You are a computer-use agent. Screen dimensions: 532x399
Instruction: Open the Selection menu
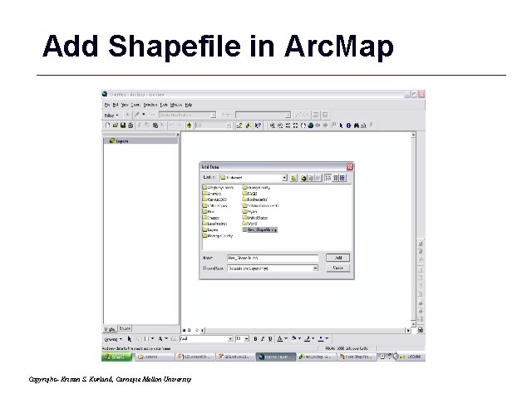pyautogui.click(x=150, y=105)
